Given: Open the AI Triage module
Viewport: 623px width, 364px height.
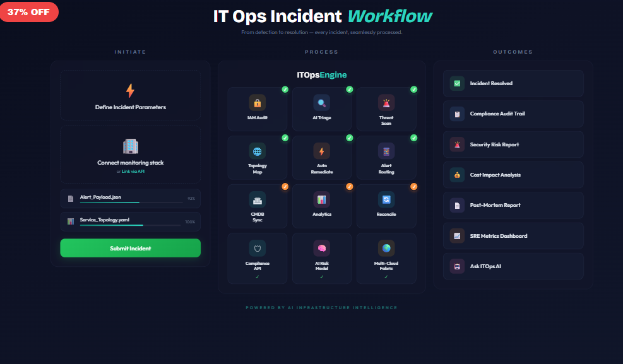Looking at the screenshot, I should [x=321, y=109].
